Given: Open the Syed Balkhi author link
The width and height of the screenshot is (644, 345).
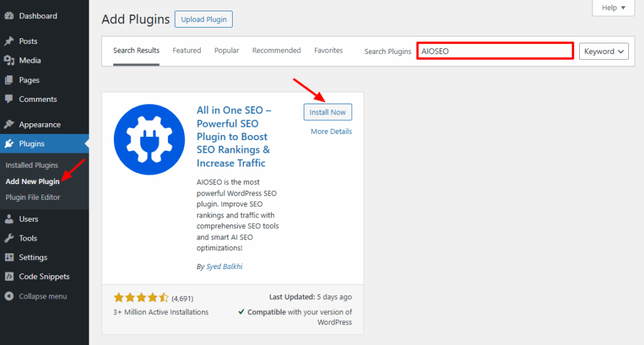Looking at the screenshot, I should pyautogui.click(x=225, y=266).
